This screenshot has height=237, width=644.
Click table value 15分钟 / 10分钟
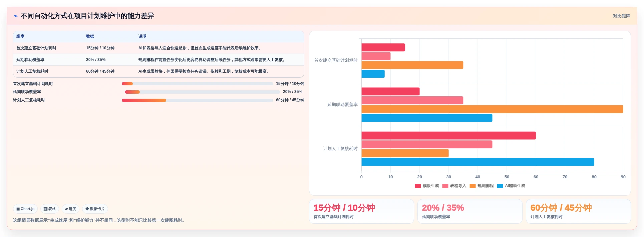point(100,48)
